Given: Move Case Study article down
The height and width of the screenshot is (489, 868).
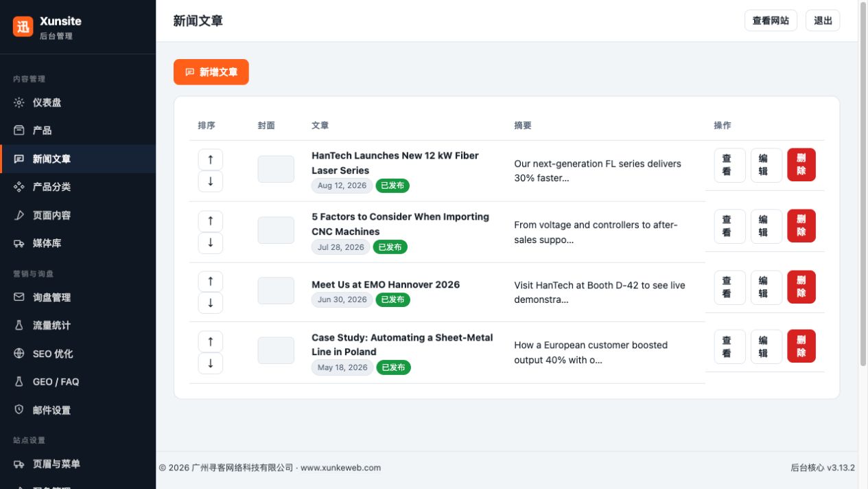Looking at the screenshot, I should [x=210, y=363].
